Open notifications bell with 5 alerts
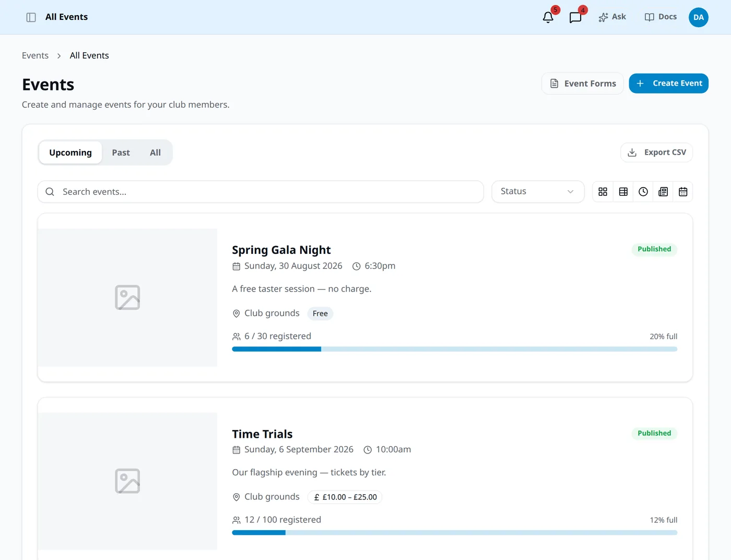Viewport: 731px width, 560px height. click(548, 17)
